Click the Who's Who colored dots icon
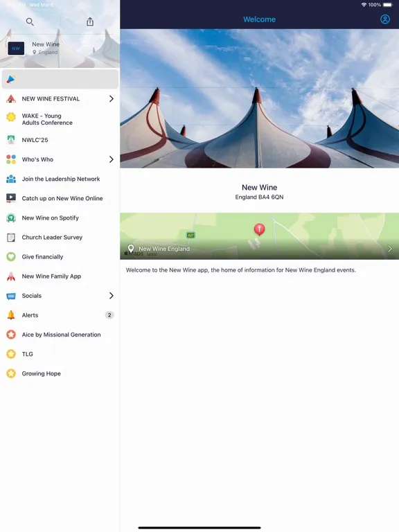This screenshot has height=532, width=399. point(11,159)
